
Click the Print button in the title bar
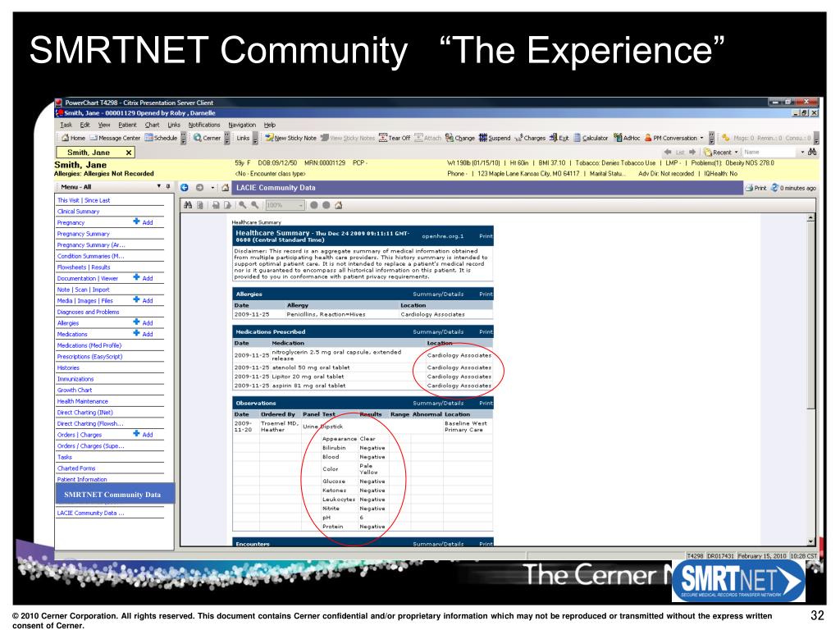(x=756, y=188)
